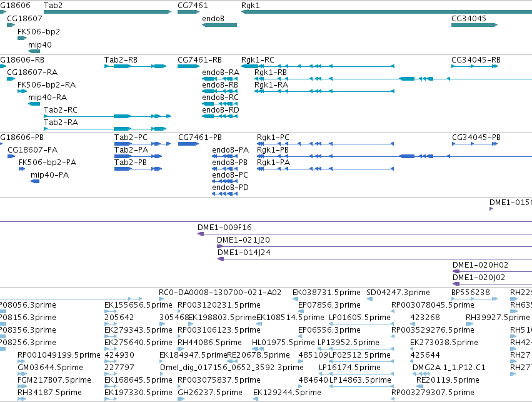Click the mip40 gene label

pyautogui.click(x=39, y=44)
